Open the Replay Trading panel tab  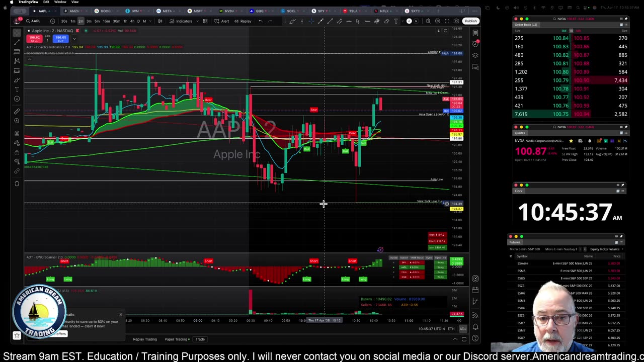coord(145,339)
